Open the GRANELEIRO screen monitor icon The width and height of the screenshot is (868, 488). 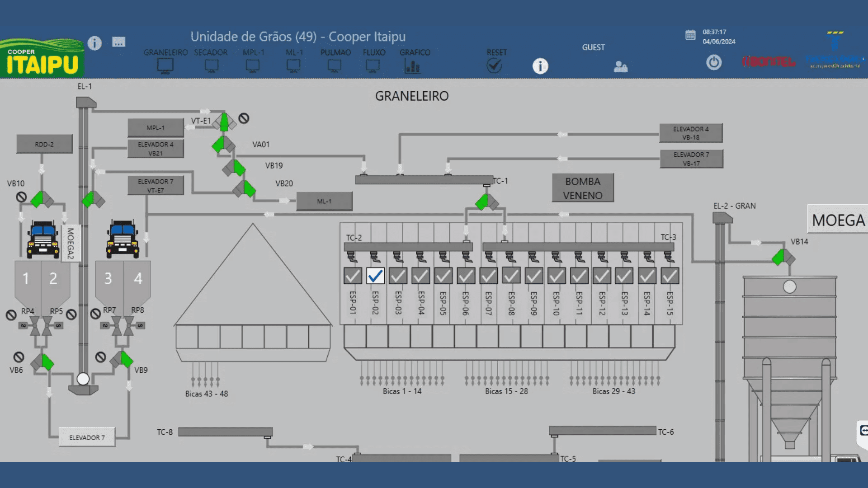pos(165,66)
